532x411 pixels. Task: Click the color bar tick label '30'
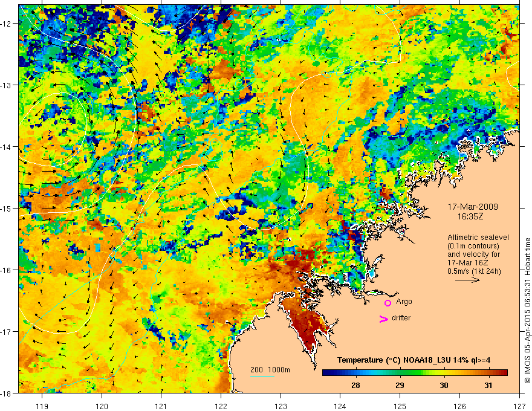444,386
